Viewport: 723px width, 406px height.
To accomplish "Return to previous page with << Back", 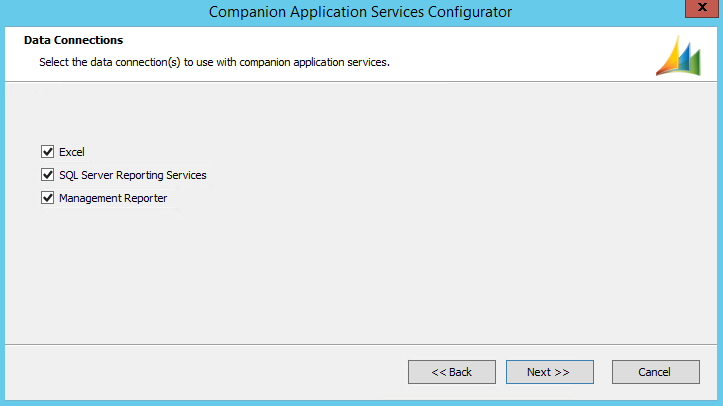I will coord(451,372).
